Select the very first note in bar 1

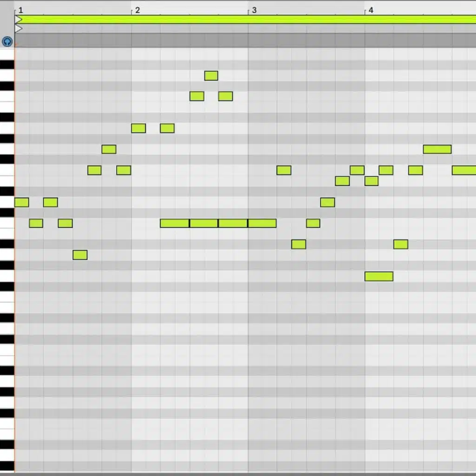coord(21,202)
